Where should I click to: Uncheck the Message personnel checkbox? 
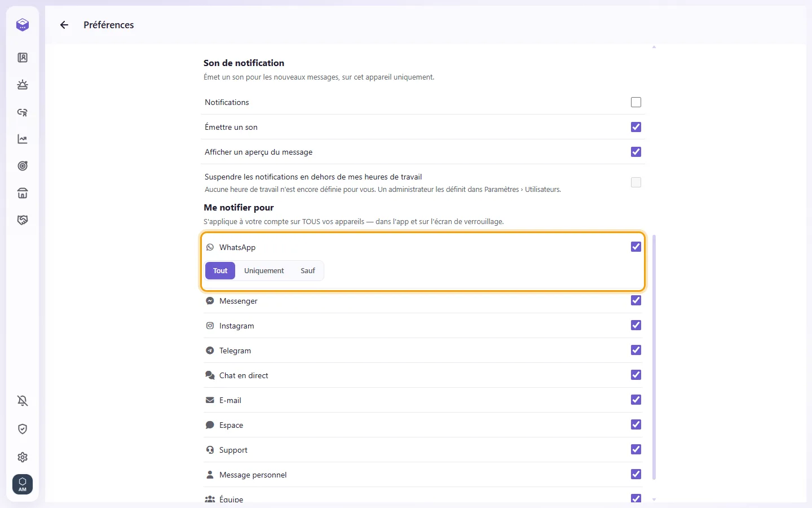(636, 474)
